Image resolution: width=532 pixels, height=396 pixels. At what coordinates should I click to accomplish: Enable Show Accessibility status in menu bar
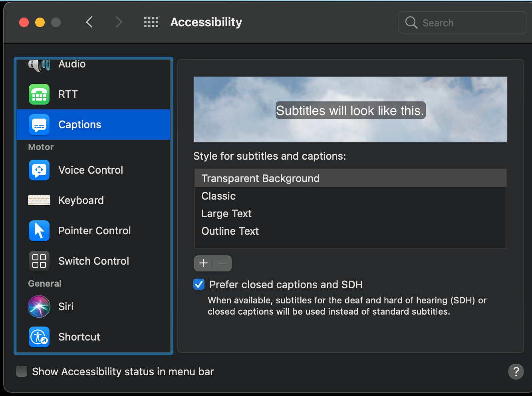(22, 372)
